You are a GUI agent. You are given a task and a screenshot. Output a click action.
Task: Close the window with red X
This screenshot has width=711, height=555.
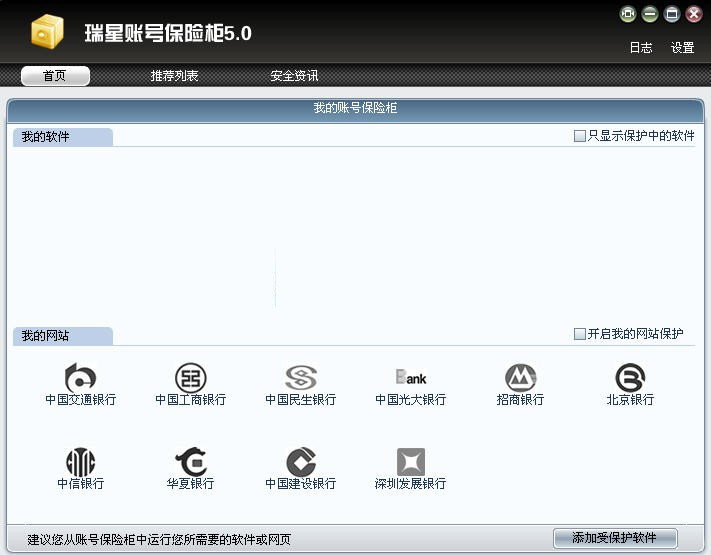point(694,14)
